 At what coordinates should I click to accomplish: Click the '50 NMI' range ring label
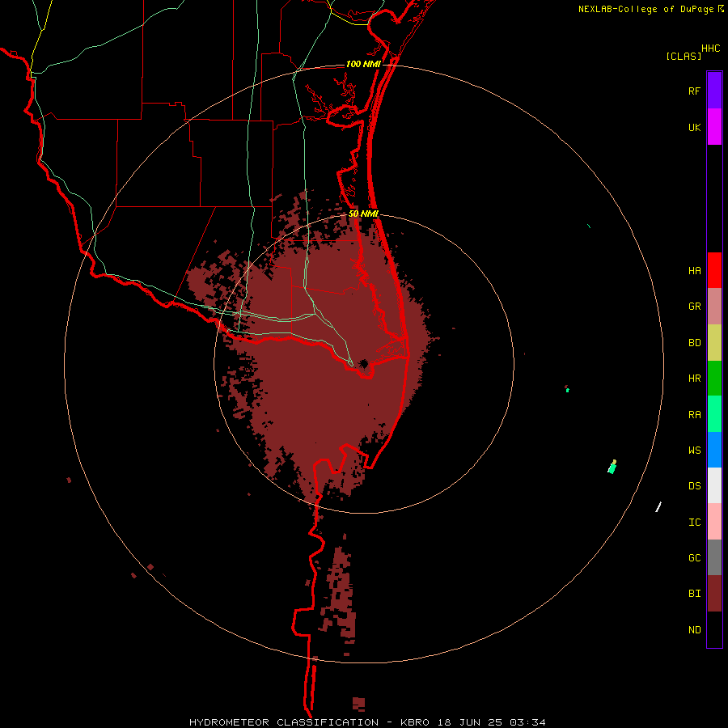pos(363,214)
